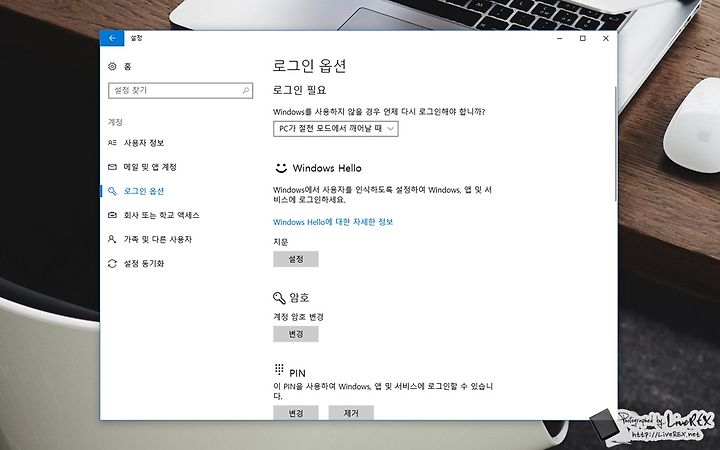Viewport: 720px width, 450px height.
Task: Open the PC가 절전 모드에서 깨어날 때 dropdown
Action: coord(336,129)
